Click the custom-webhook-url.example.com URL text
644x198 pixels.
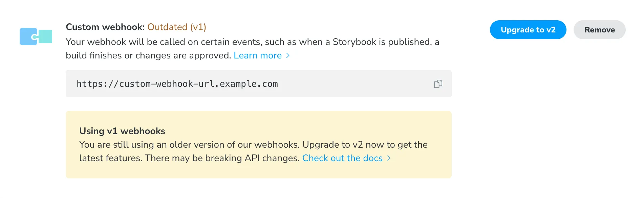point(177,84)
